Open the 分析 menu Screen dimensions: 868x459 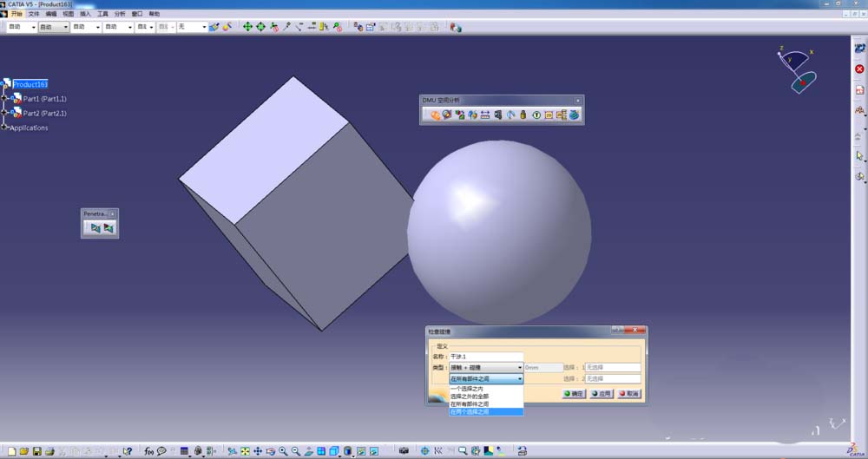120,14
